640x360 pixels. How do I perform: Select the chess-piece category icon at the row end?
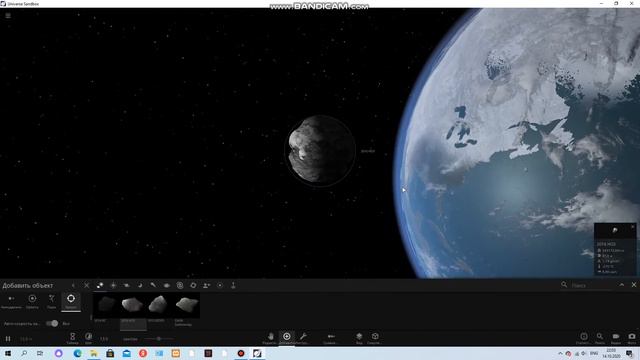click(x=233, y=285)
